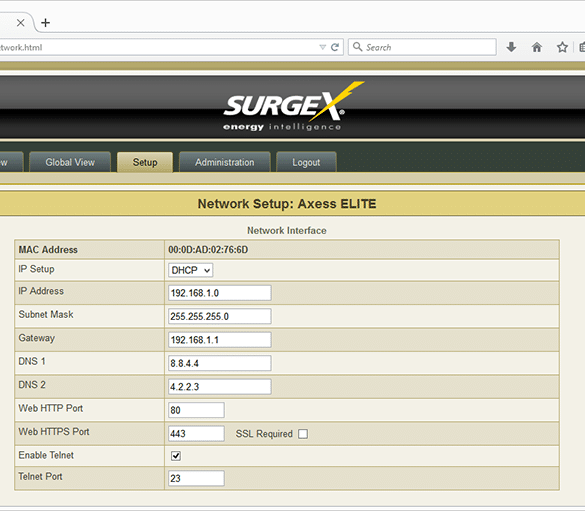Open the browser Downloads arrow icon

pos(511,47)
